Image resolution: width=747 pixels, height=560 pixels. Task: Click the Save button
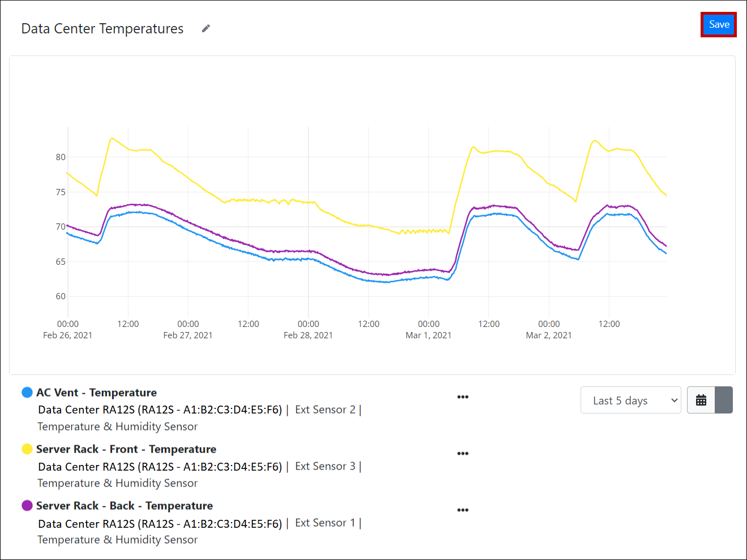point(719,24)
